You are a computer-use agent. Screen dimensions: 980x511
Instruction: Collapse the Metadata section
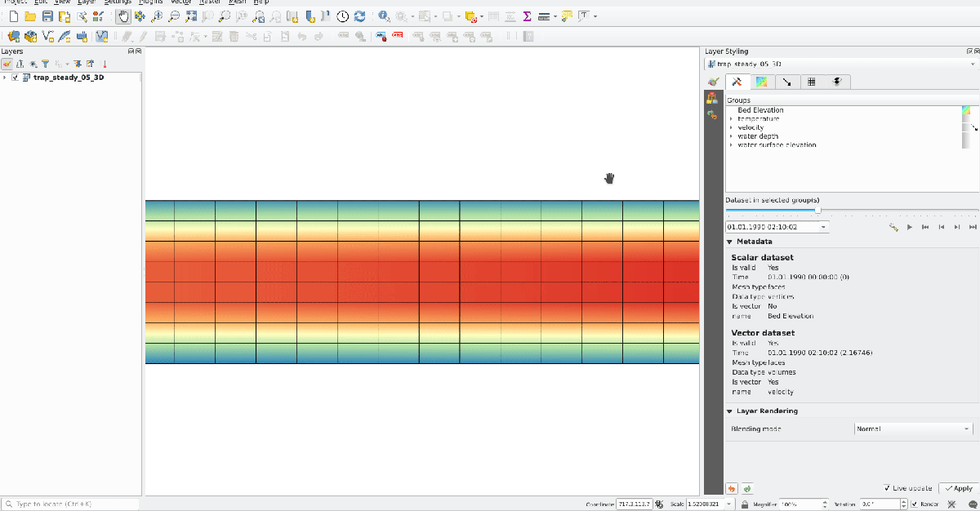(x=730, y=242)
